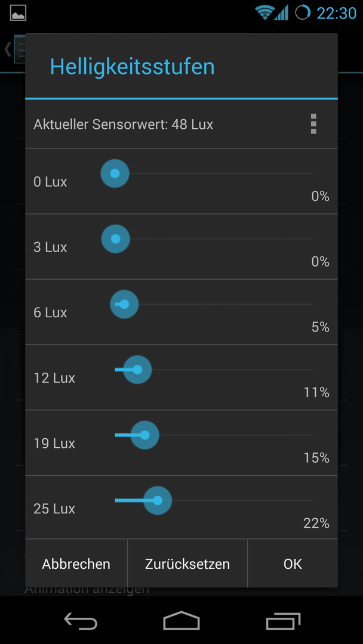The width and height of the screenshot is (363, 644).
Task: Click the 6 Lux slider thumb
Action: (x=124, y=304)
